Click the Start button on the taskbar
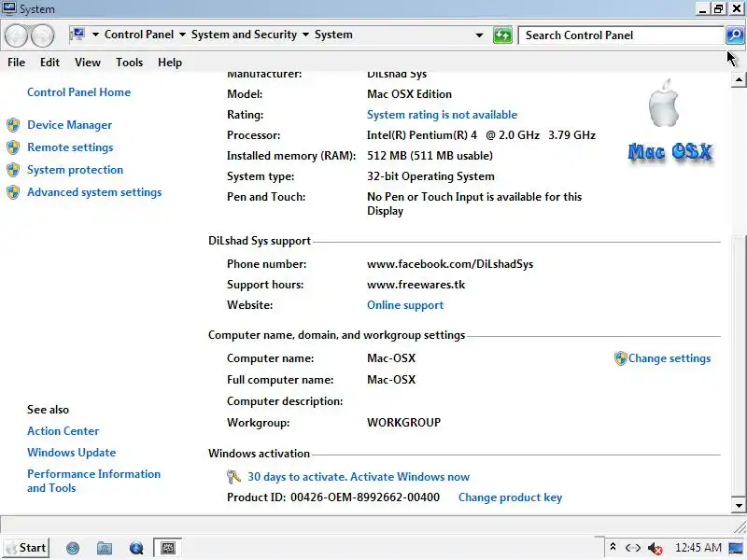The image size is (747, 560). tap(26, 548)
